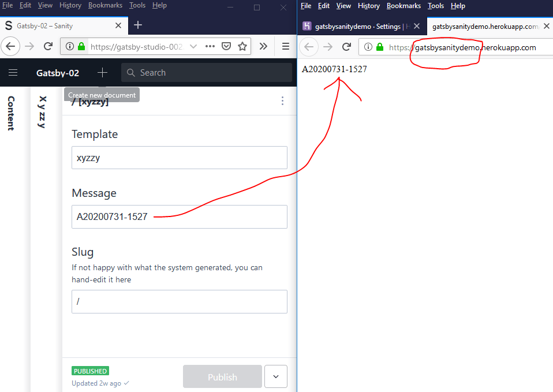Open View menu in left window
Screen dimensions: 553x392
(x=45, y=5)
